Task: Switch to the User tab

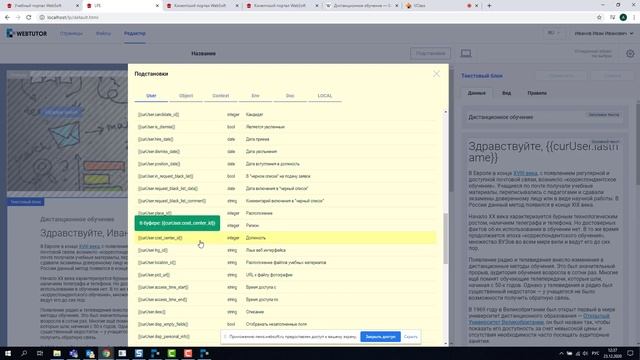Action: [x=151, y=96]
